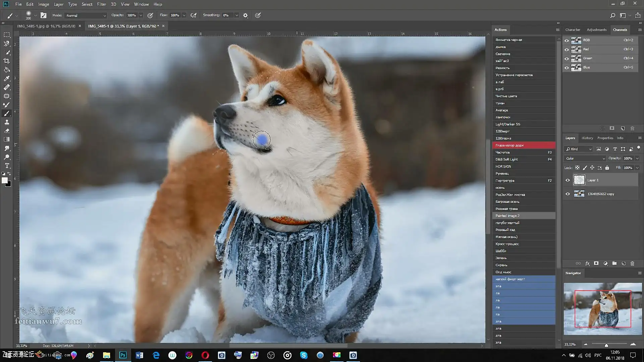Viewport: 644px width, 362px height.
Task: Open brush smoothing options gear
Action: 246,15
